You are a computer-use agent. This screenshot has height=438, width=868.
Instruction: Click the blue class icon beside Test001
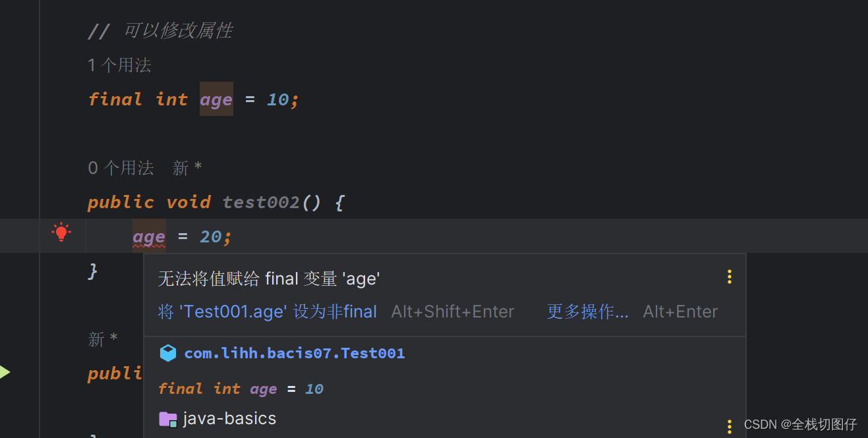[168, 352]
